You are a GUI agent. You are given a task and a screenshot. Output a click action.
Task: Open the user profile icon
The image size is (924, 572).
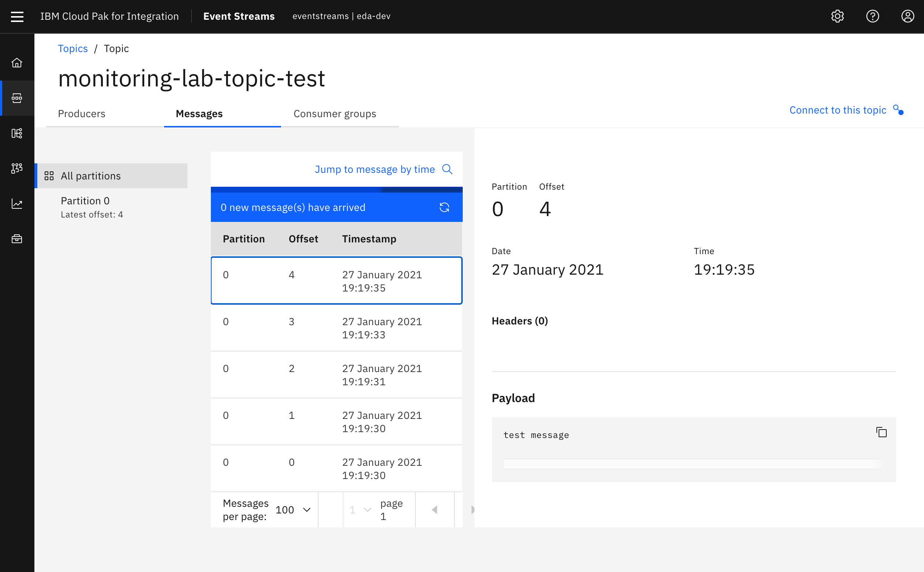(x=908, y=16)
